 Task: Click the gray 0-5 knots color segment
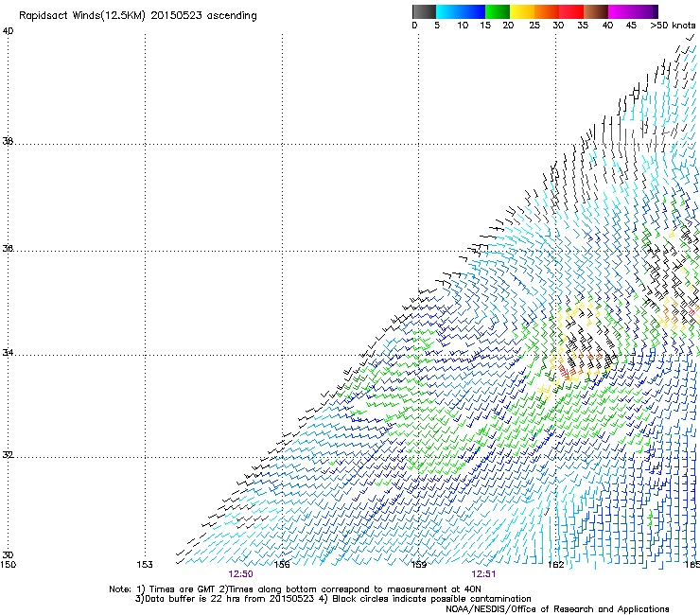coord(424,11)
